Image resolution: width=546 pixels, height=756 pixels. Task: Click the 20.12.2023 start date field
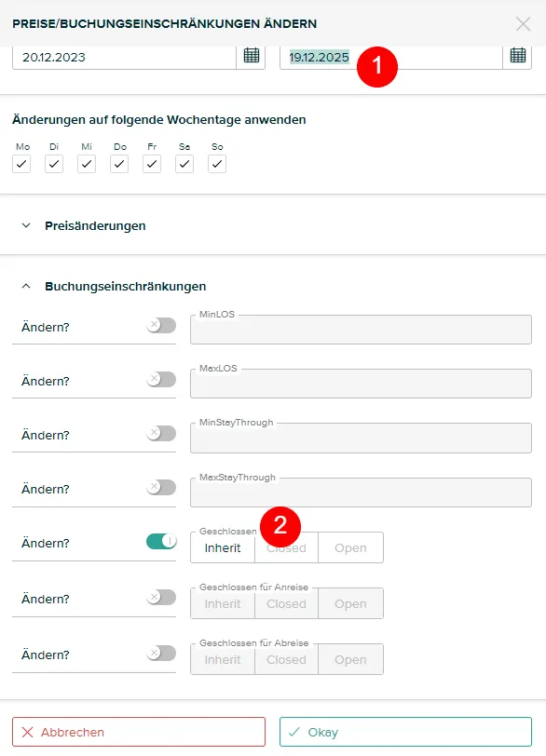[125, 58]
